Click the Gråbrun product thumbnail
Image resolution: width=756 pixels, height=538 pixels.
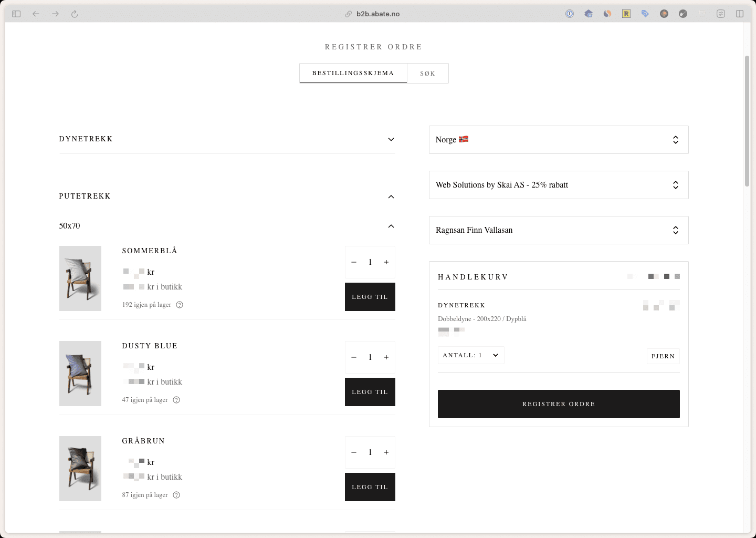tap(80, 469)
